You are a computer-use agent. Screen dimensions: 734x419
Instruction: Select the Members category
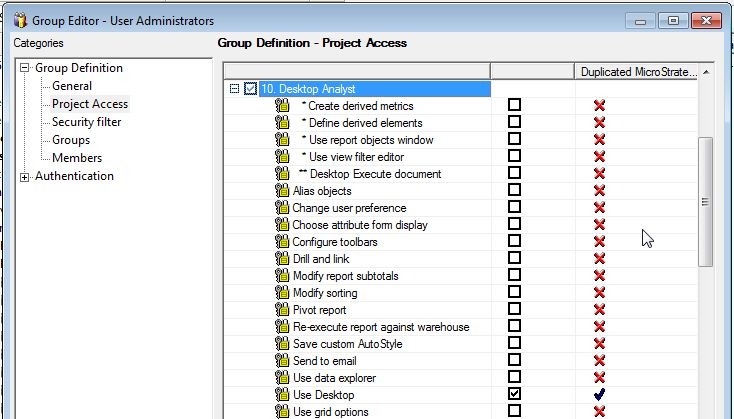[77, 158]
